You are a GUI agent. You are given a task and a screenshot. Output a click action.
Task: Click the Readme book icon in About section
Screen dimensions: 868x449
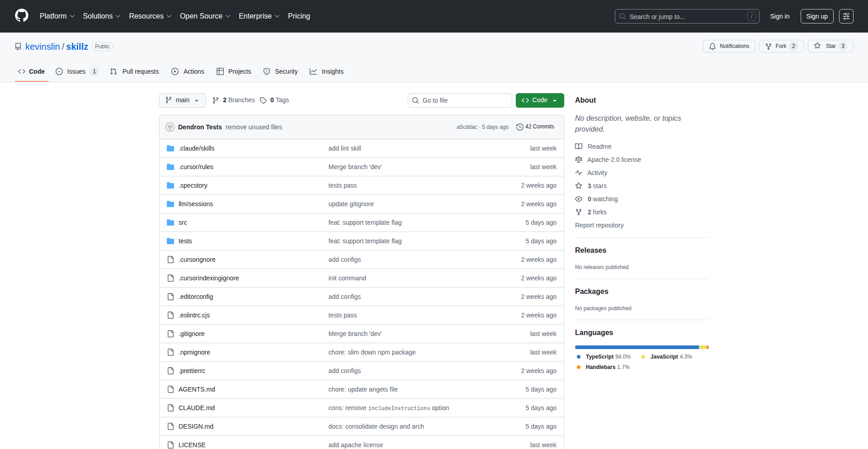coord(579,146)
